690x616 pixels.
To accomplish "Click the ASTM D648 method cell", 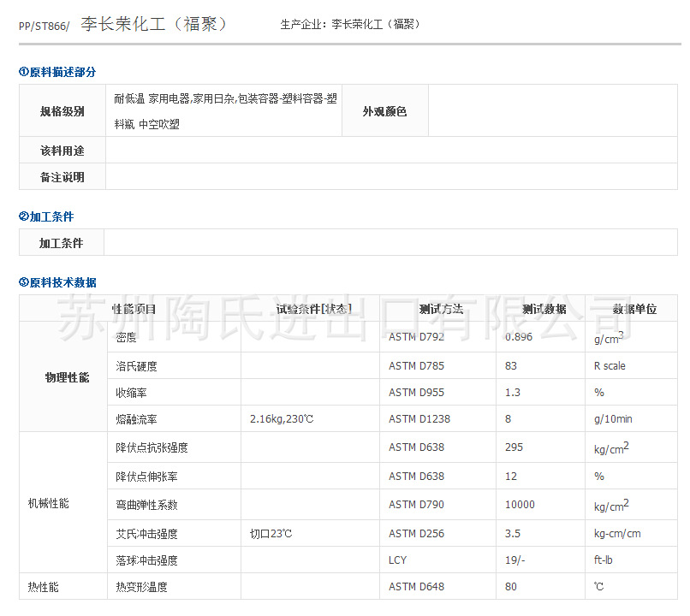I will [437, 587].
